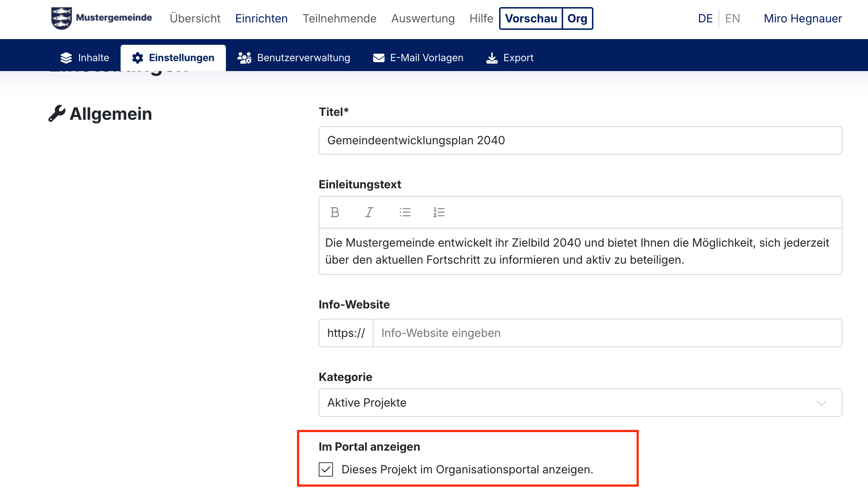Click the Export download icon
Screen dimensions: 868x489
click(x=492, y=58)
